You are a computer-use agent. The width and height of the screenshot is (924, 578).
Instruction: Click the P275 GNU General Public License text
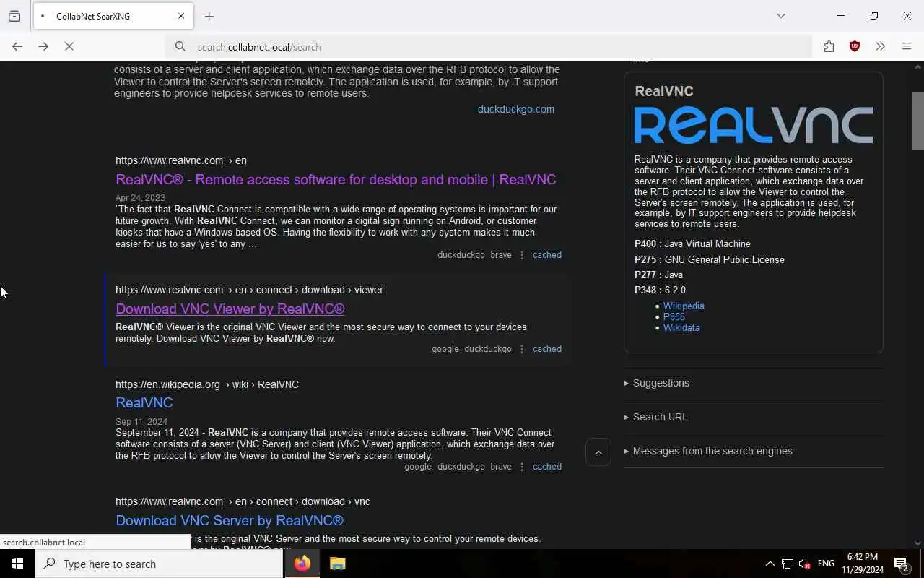click(710, 259)
